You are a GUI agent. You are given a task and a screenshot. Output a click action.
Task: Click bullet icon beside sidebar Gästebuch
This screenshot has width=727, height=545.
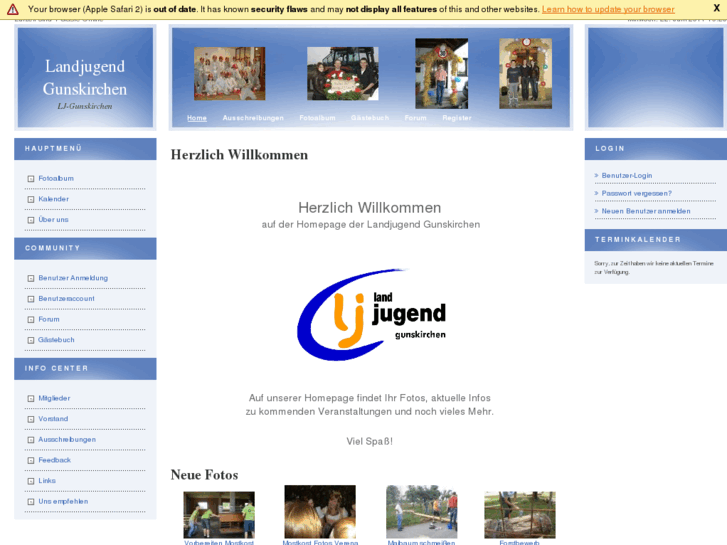tap(31, 340)
